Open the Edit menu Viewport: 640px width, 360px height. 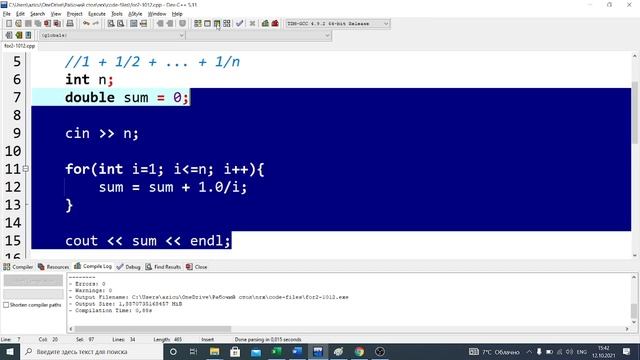coord(20,14)
